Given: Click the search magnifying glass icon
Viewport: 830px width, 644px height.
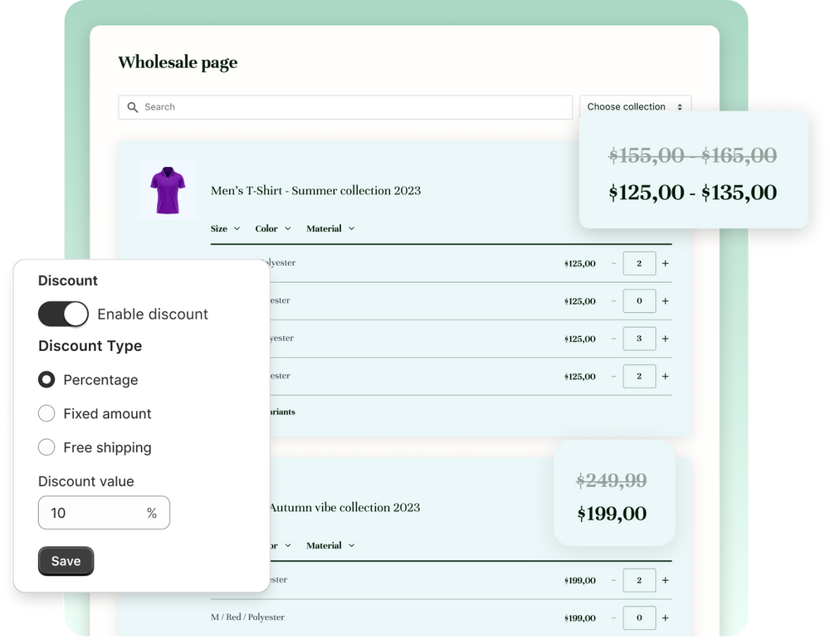Looking at the screenshot, I should tap(133, 107).
